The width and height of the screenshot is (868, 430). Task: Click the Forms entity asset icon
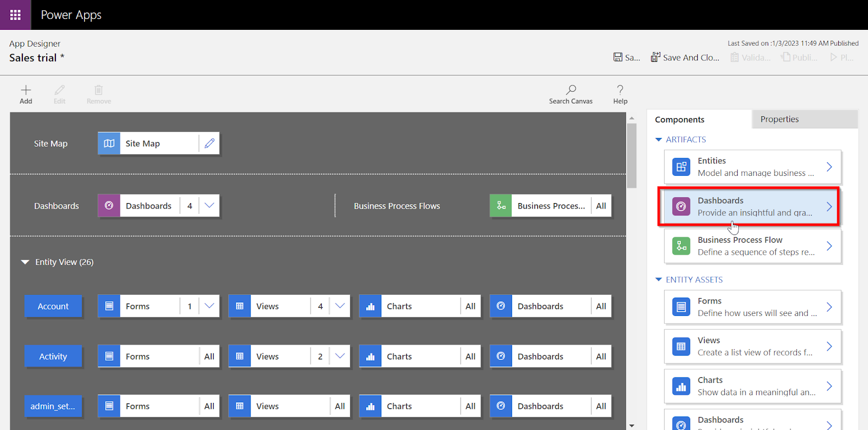pyautogui.click(x=681, y=307)
